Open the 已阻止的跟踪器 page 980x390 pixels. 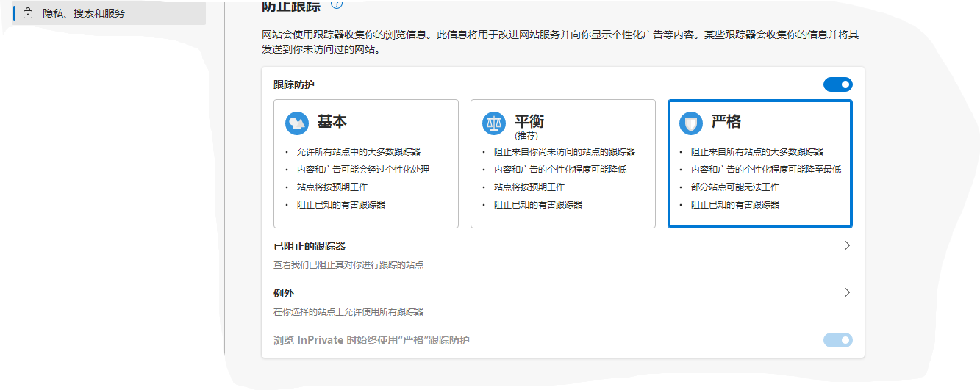[x=563, y=254]
